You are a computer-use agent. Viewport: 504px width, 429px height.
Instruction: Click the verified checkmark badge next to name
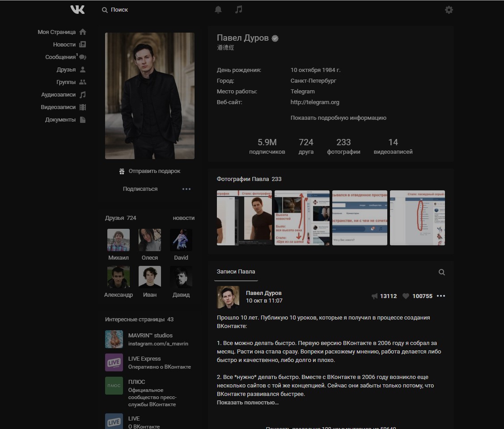click(x=275, y=38)
